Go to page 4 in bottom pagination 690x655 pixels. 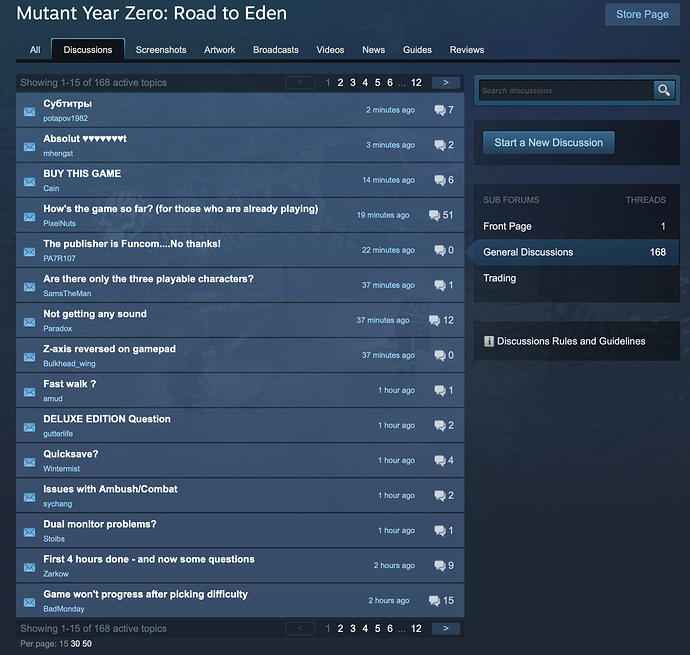pyautogui.click(x=365, y=629)
